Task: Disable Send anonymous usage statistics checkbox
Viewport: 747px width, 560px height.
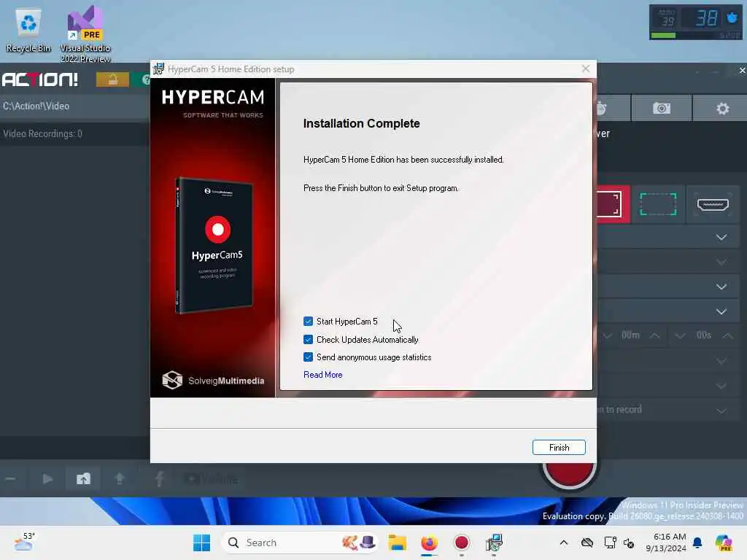Action: 309,357
